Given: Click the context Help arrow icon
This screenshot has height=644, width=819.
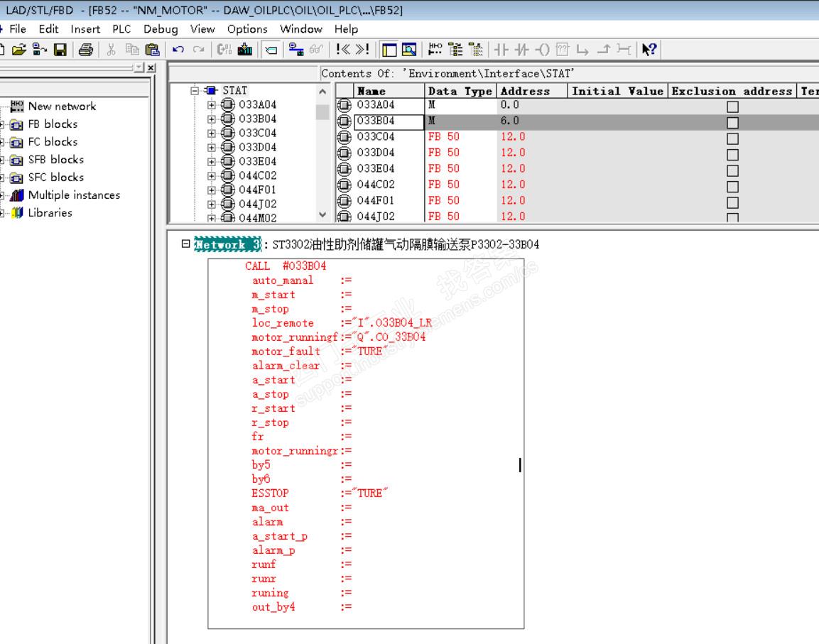Looking at the screenshot, I should pos(649,50).
